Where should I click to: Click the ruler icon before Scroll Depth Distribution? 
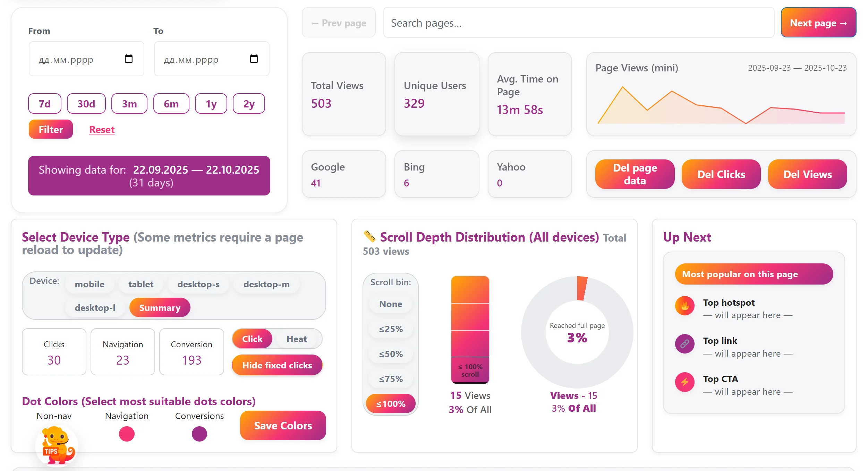tap(369, 237)
